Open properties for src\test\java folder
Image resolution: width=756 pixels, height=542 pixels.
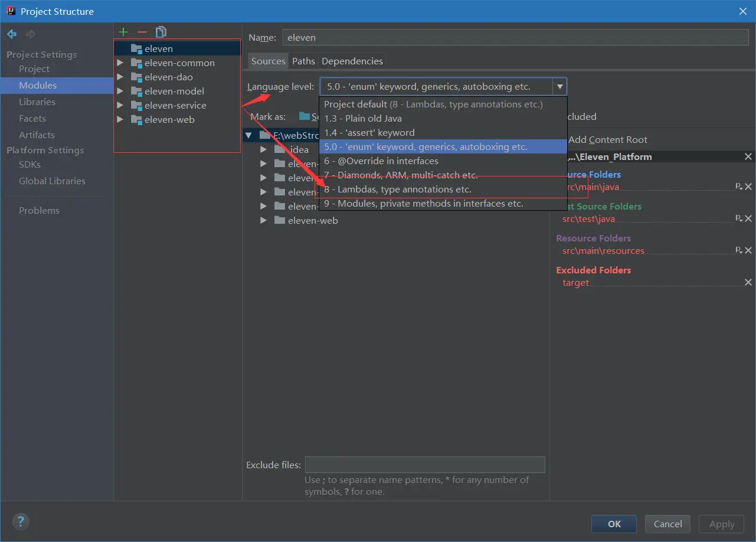point(738,218)
